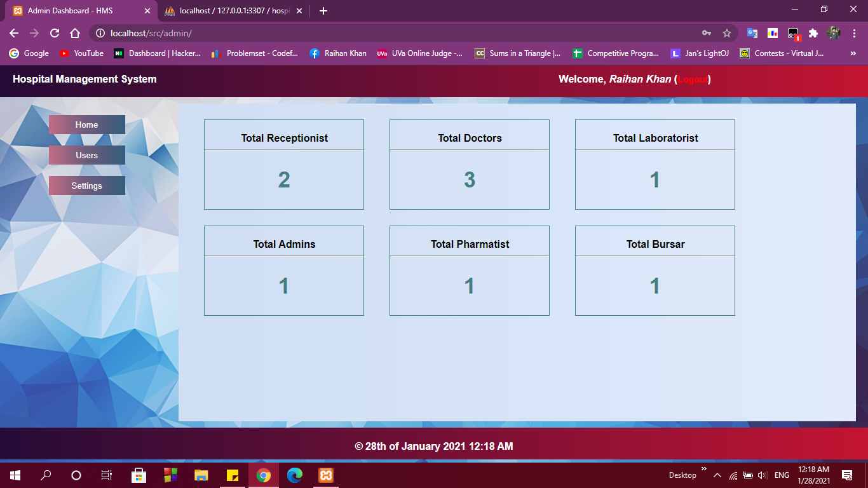Screen dimensions: 868x488
Task: Click the speaker icon in the system tray
Action: (762, 475)
